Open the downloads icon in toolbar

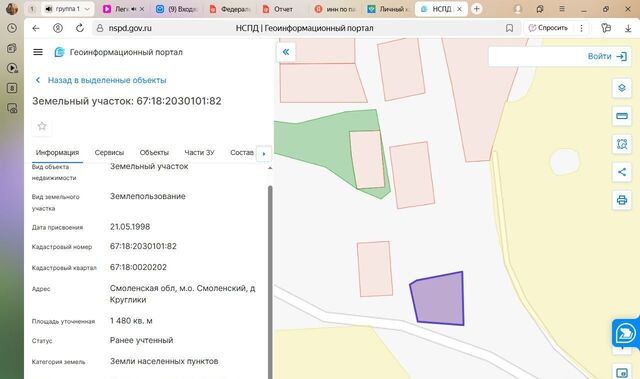coord(628,28)
